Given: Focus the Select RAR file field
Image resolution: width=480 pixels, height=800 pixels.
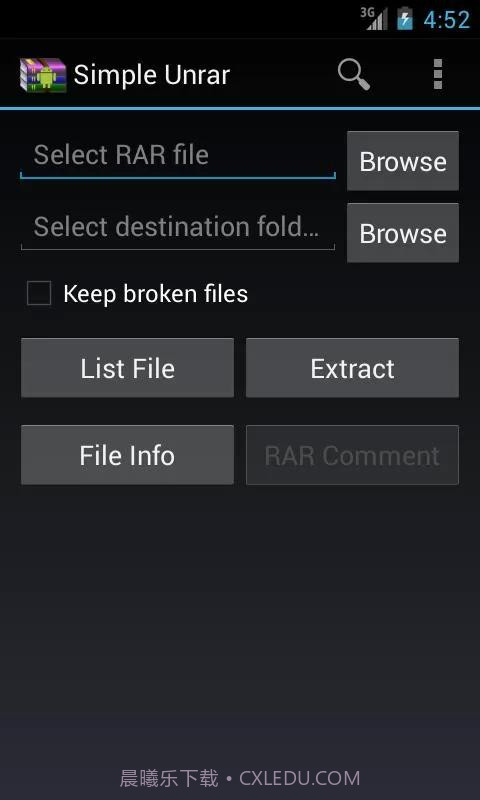Looking at the screenshot, I should [x=178, y=156].
